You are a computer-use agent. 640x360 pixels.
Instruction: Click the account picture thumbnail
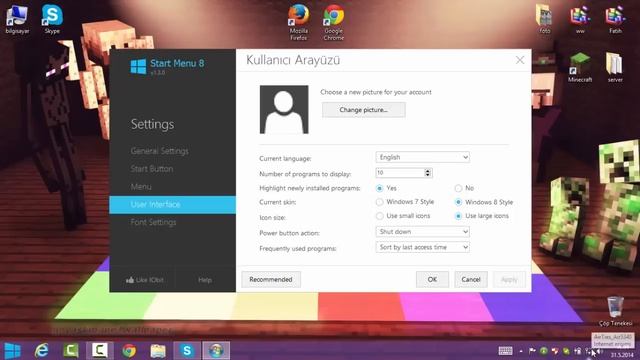pyautogui.click(x=284, y=109)
